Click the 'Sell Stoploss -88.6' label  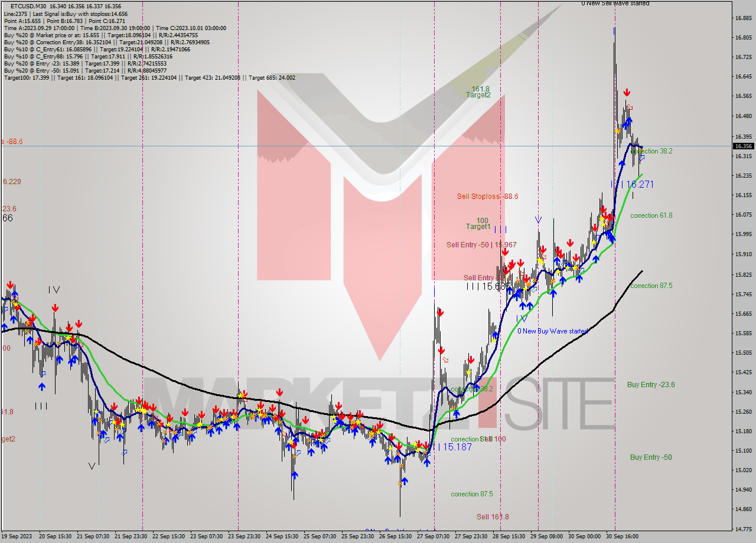(x=487, y=197)
